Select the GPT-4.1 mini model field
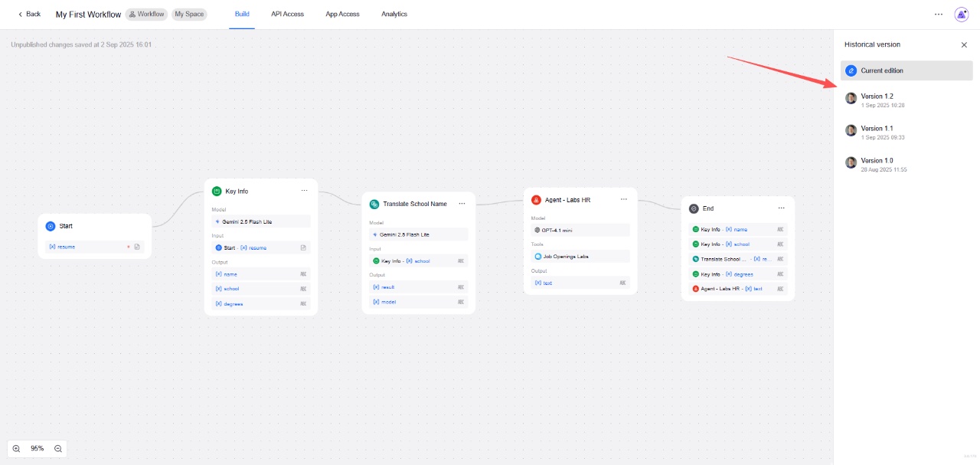The height and width of the screenshot is (465, 980). coord(580,230)
